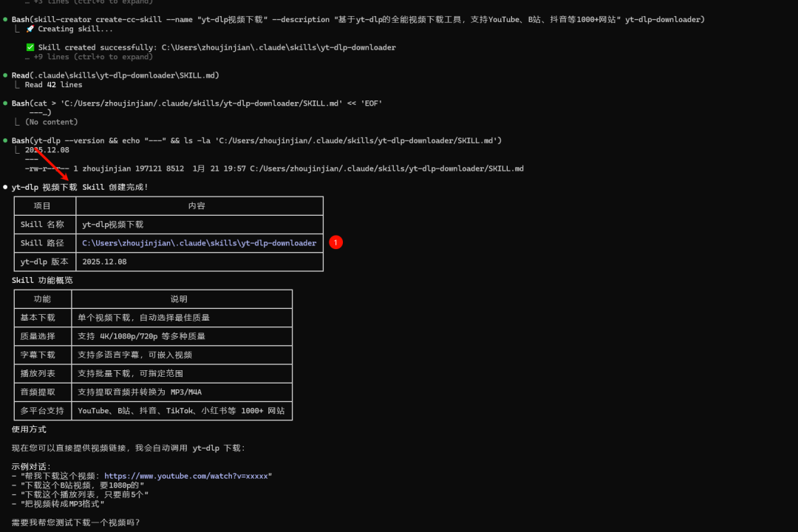The width and height of the screenshot is (798, 532).
Task: Open the Skill path link in the table
Action: click(199, 243)
